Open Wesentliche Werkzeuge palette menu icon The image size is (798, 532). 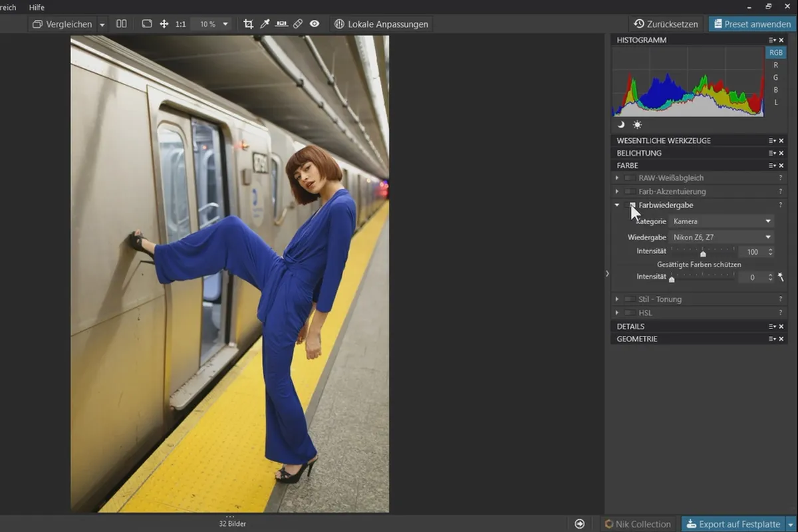(x=772, y=140)
